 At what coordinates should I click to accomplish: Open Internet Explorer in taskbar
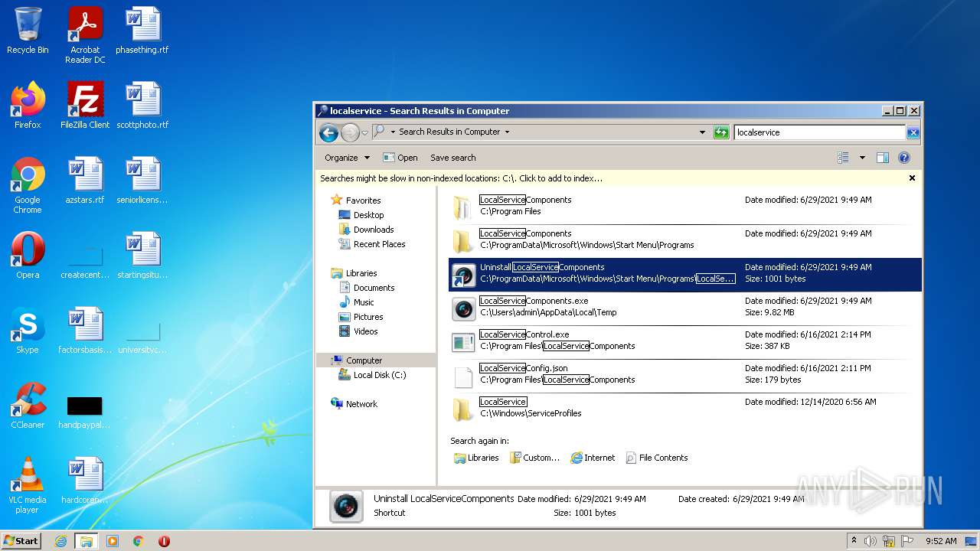pyautogui.click(x=60, y=541)
